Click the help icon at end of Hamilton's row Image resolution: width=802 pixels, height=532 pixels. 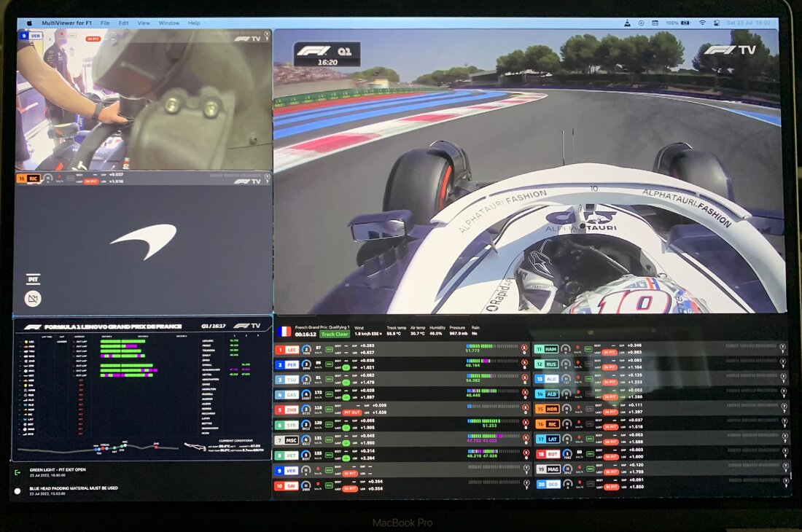[782, 348]
